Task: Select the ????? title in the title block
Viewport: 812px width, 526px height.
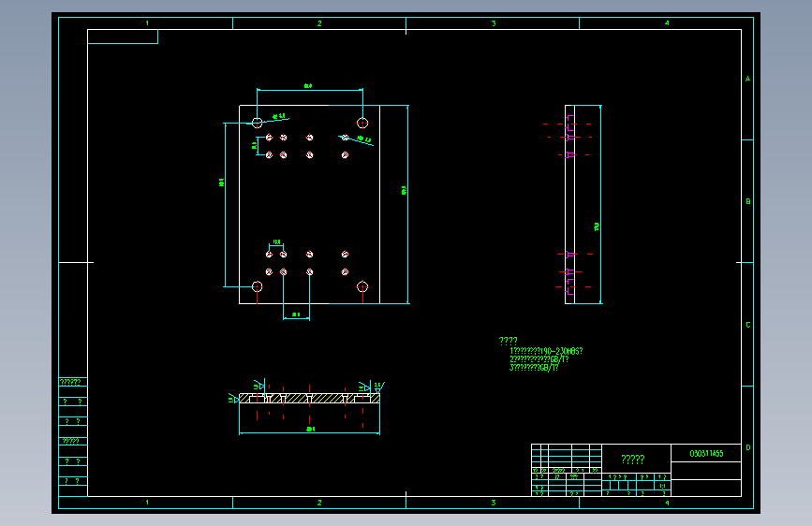Action: [633, 460]
